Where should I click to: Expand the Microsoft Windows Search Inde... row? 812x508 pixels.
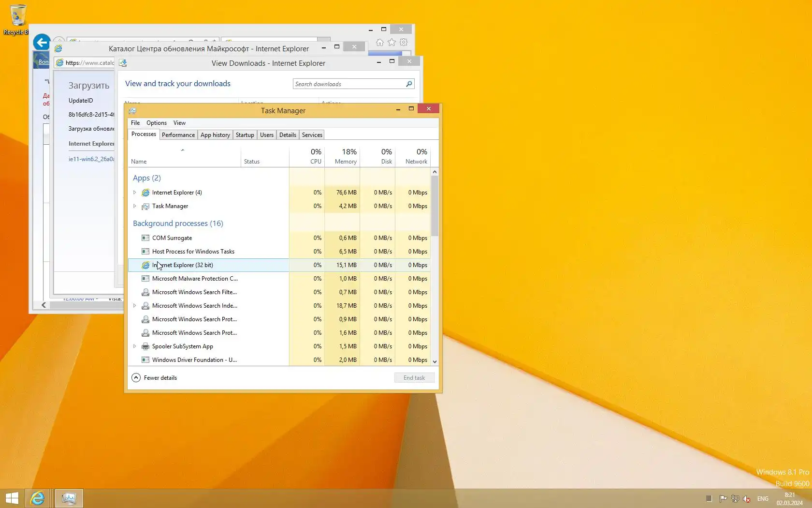click(135, 306)
